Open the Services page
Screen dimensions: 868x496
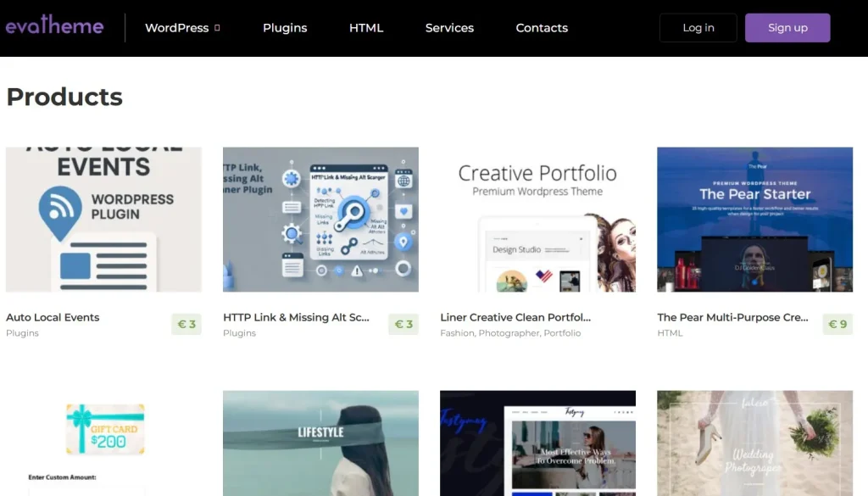tap(449, 28)
